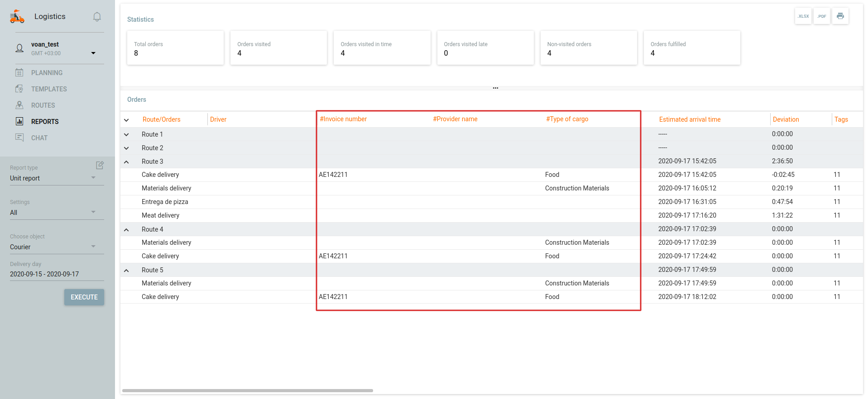Collapse the Route 3 group
This screenshot has width=868, height=399.
(x=126, y=162)
